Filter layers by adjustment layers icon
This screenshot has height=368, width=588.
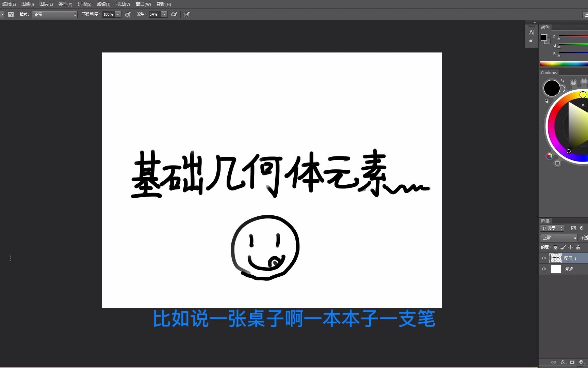coord(582,228)
